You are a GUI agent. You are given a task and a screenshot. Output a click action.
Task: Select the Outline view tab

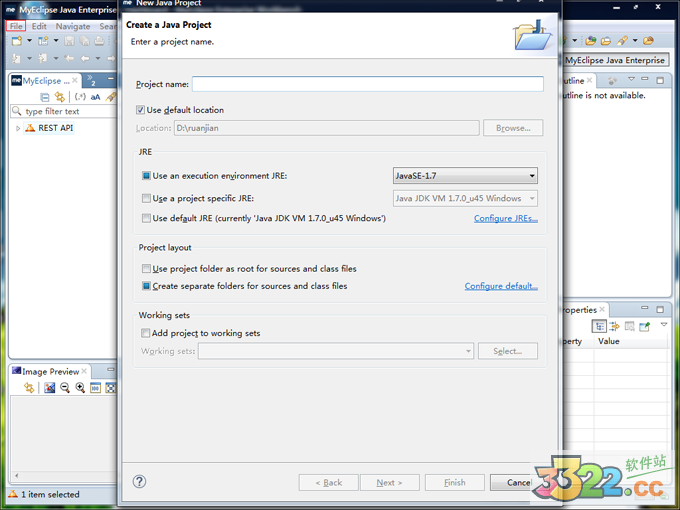pos(577,81)
